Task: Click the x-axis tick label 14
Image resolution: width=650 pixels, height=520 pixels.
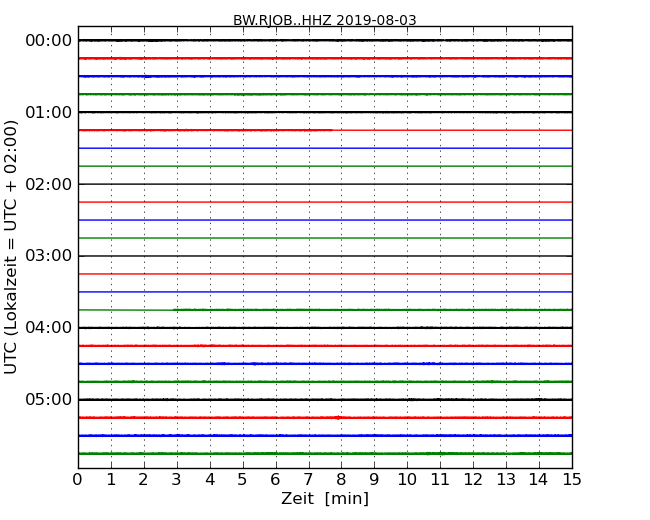Action: (x=539, y=480)
